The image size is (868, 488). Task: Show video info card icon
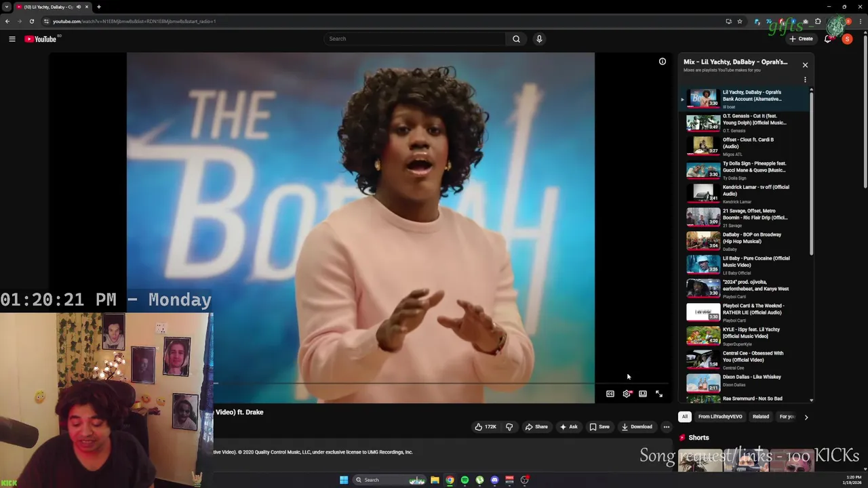coord(663,62)
